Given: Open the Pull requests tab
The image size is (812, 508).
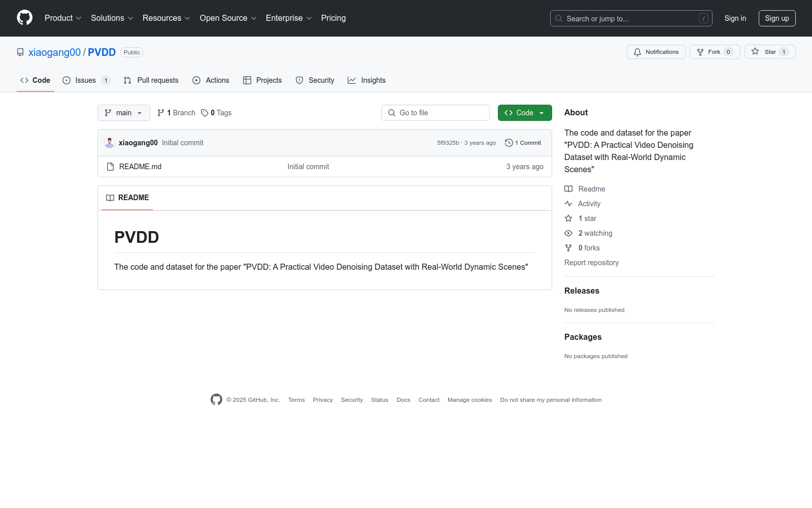Looking at the screenshot, I should [151, 80].
